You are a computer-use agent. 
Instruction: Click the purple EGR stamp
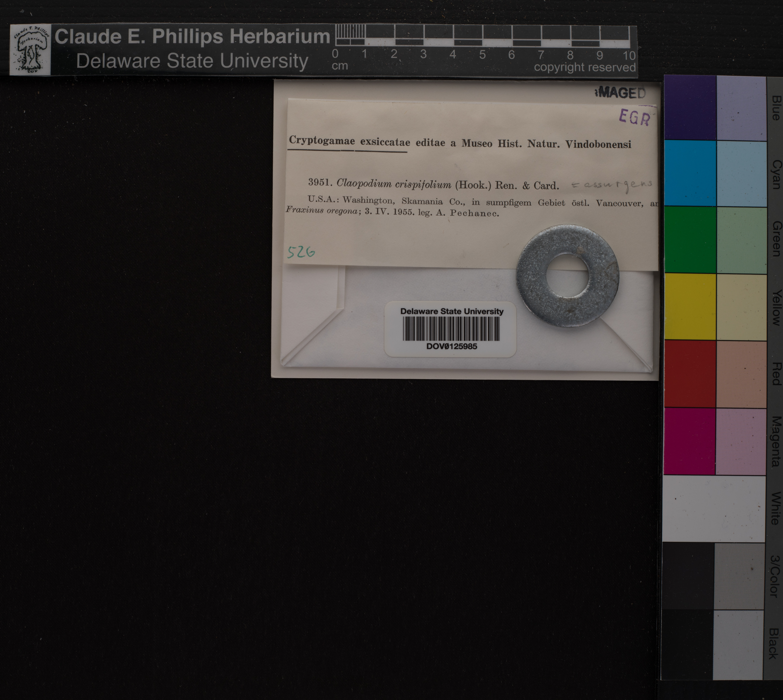635,117
